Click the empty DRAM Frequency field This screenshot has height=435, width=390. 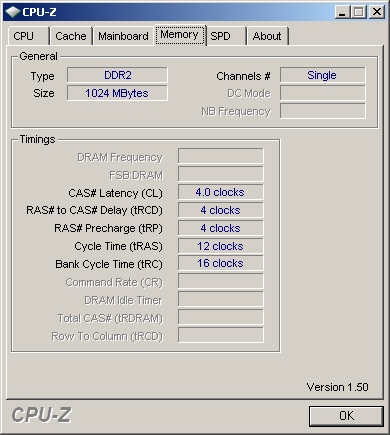click(221, 156)
